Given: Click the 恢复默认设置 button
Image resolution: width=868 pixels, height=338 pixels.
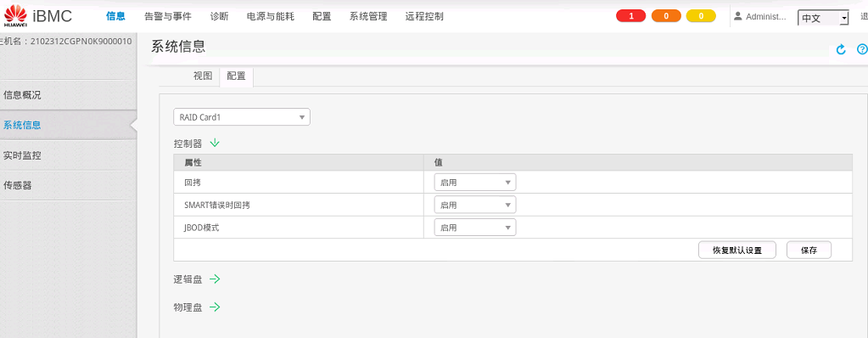Looking at the screenshot, I should pos(737,250).
